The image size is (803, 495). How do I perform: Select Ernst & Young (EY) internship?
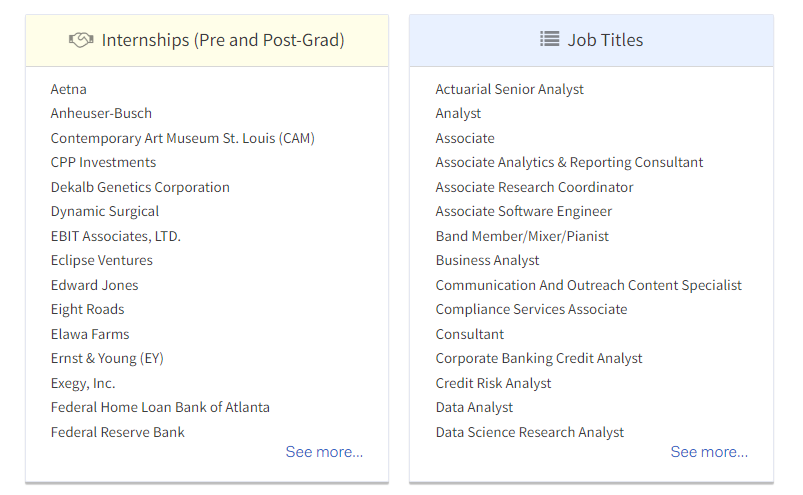click(107, 359)
